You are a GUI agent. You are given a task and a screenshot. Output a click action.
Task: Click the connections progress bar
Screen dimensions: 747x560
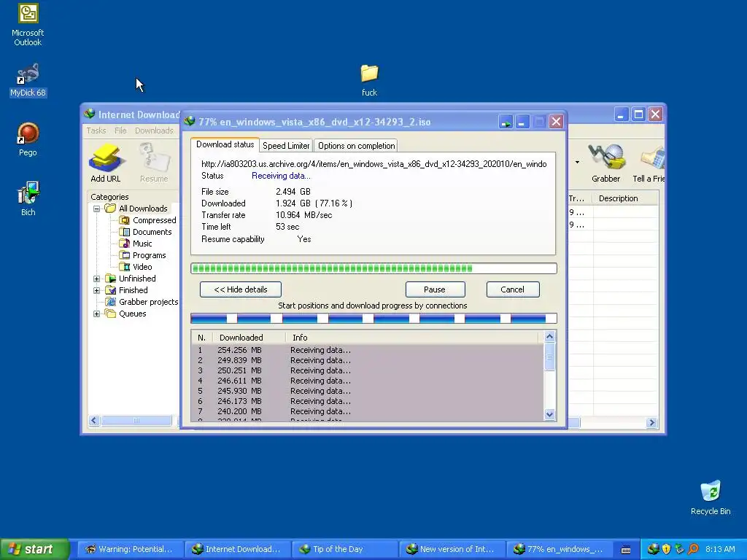373,318
